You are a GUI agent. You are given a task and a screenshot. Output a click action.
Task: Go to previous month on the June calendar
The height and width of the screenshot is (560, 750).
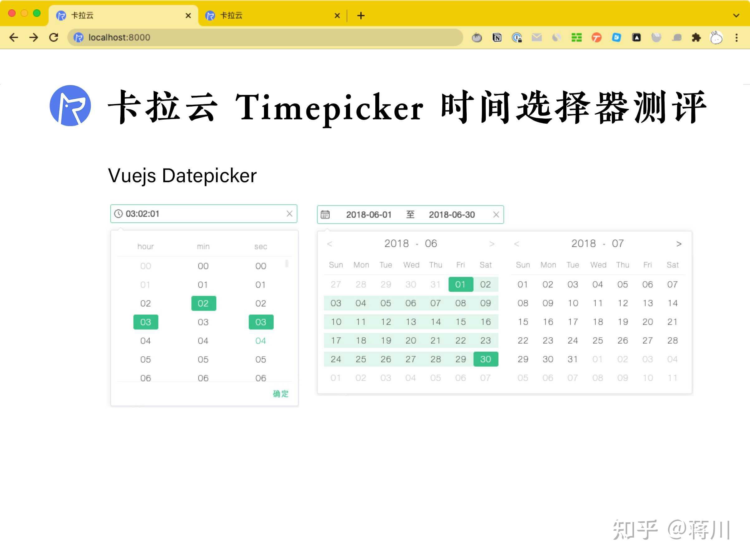tap(329, 244)
